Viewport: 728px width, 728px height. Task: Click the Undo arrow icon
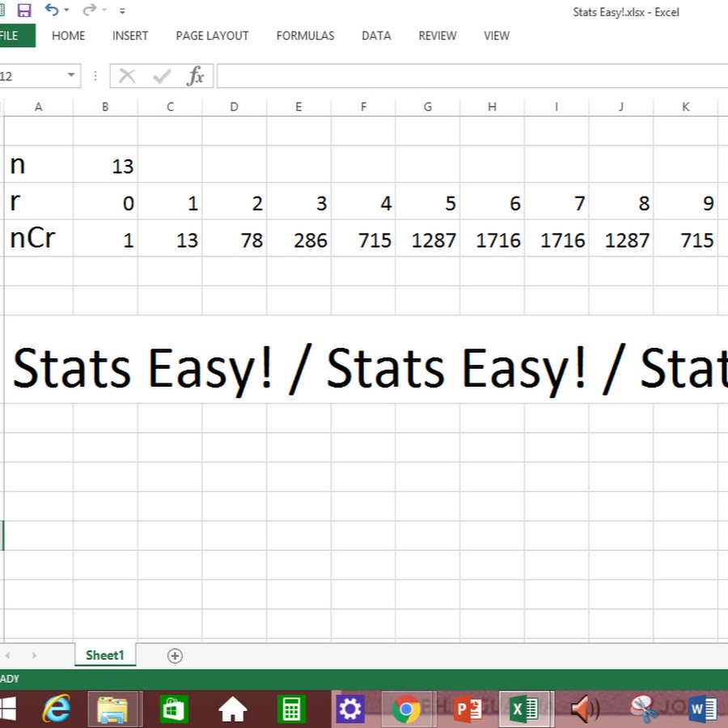(x=52, y=11)
